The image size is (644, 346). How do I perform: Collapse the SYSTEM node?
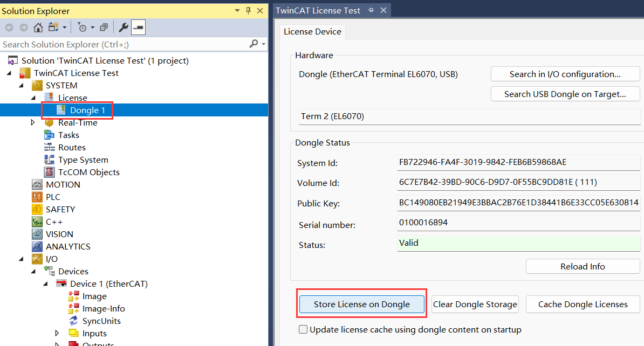pyautogui.click(x=22, y=85)
